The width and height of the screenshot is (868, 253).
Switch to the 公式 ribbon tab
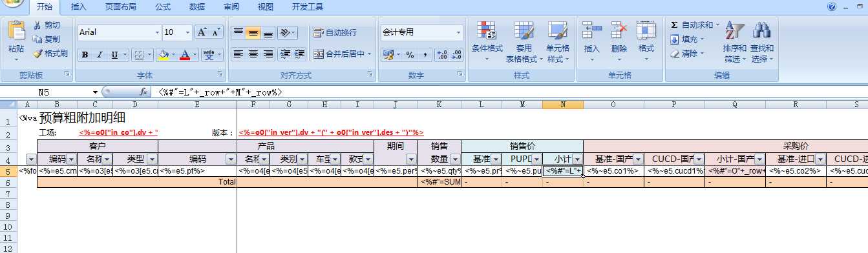tap(163, 7)
